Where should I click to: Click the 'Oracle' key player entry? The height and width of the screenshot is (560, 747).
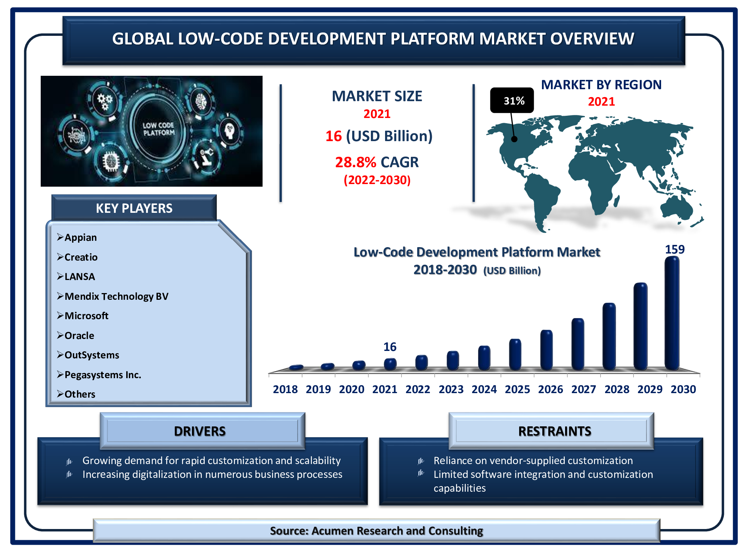point(79,336)
